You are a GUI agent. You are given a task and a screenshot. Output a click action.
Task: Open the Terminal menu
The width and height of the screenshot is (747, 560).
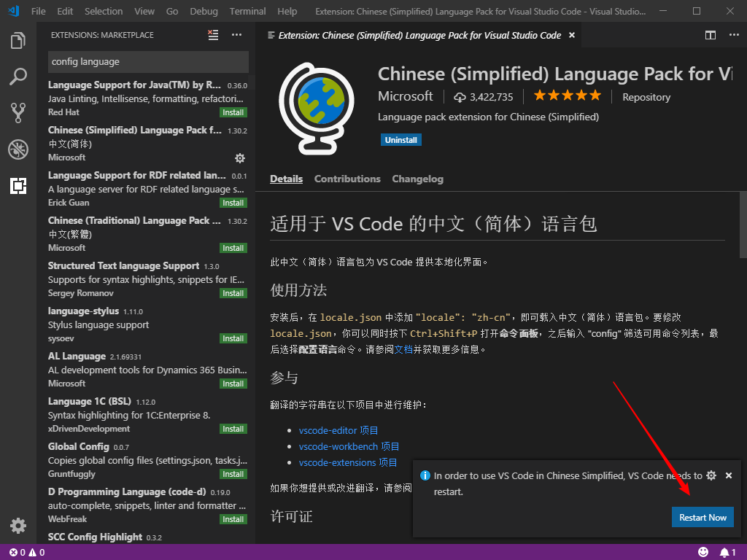tap(247, 11)
